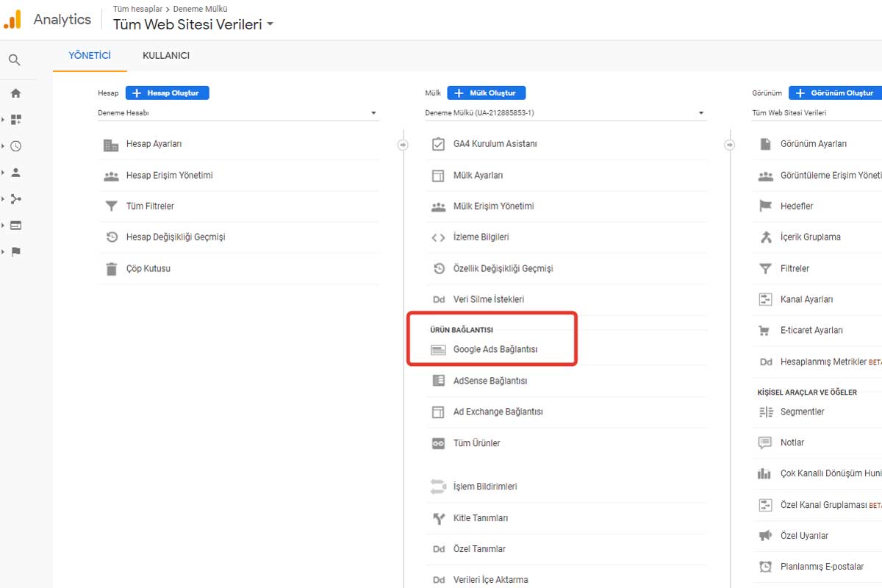Open Audience person icon in sidebar

15,173
